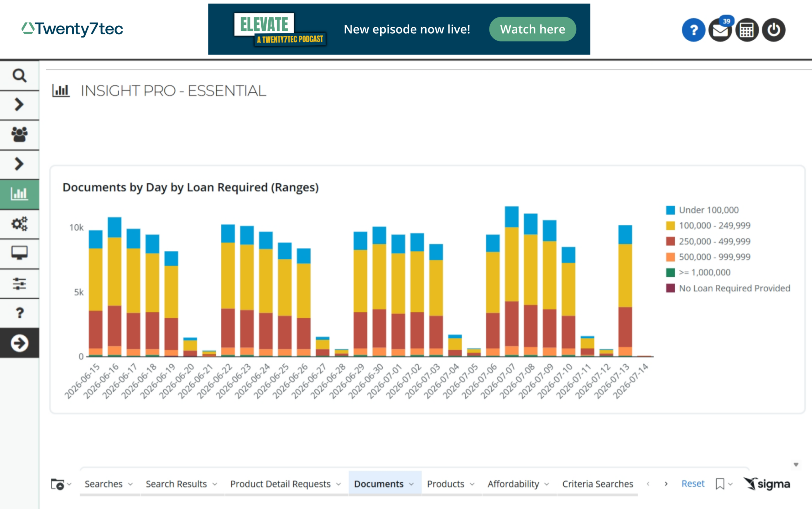Switch to Product Detail Requests tab
The width and height of the screenshot is (812, 510).
click(280, 484)
